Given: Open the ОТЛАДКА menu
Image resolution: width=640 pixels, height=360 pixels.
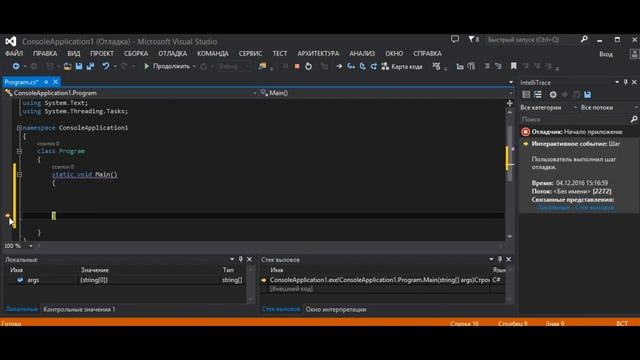Looking at the screenshot, I should 173,53.
